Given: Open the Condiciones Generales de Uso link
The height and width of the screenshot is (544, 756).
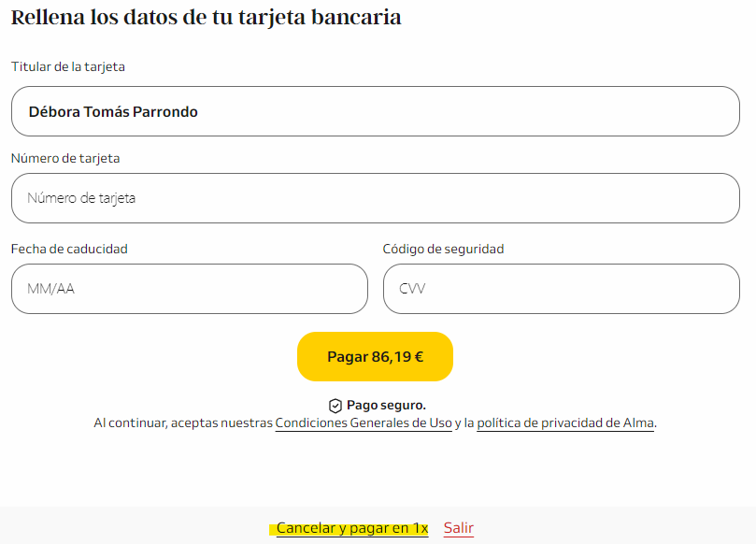Looking at the screenshot, I should click(364, 422).
